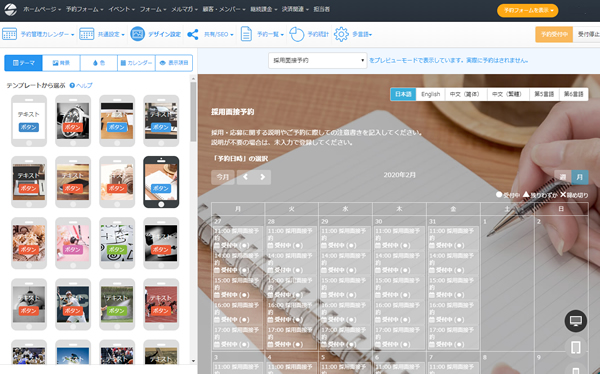Image resolution: width=600 pixels, height=374 pixels.
Task: Select the English language option
Action: click(x=430, y=94)
